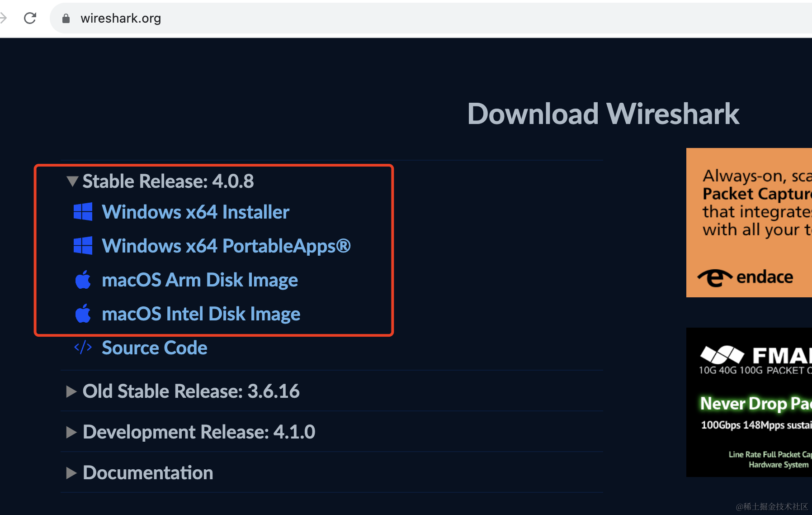
Task: Expand the Documentation section
Action: [139, 472]
